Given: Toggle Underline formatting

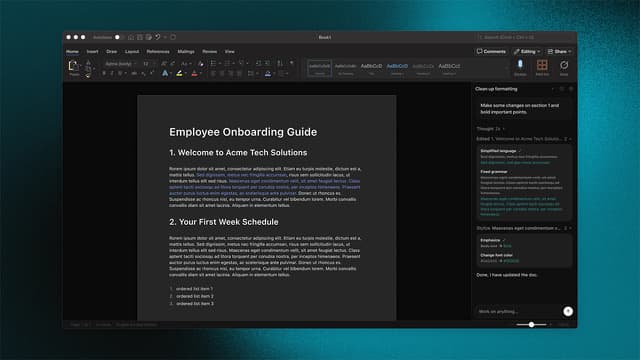Looking at the screenshot, I should coord(120,73).
